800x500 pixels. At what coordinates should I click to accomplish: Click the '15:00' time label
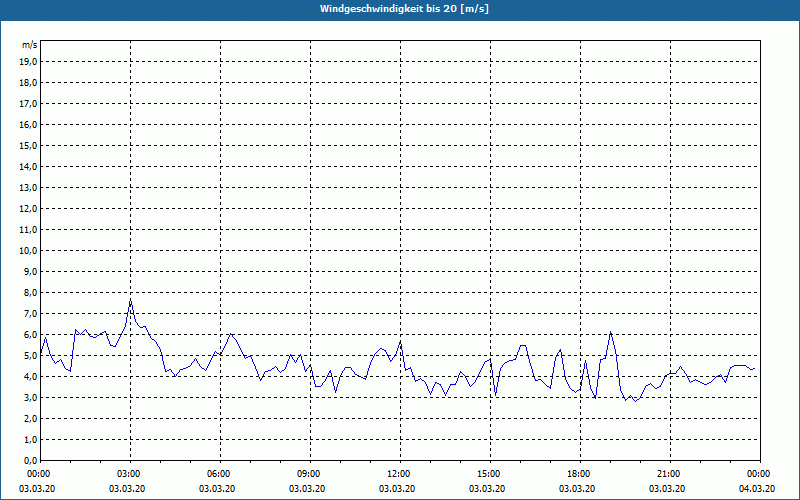click(x=490, y=474)
